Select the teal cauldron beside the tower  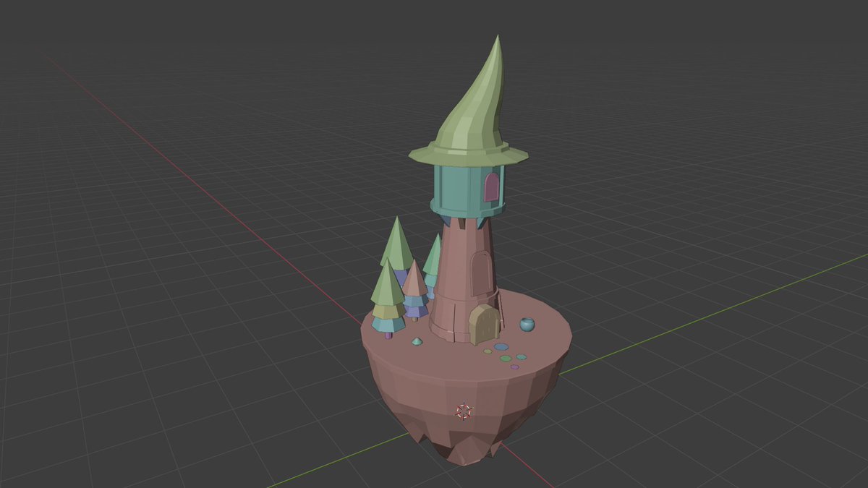pos(527,325)
